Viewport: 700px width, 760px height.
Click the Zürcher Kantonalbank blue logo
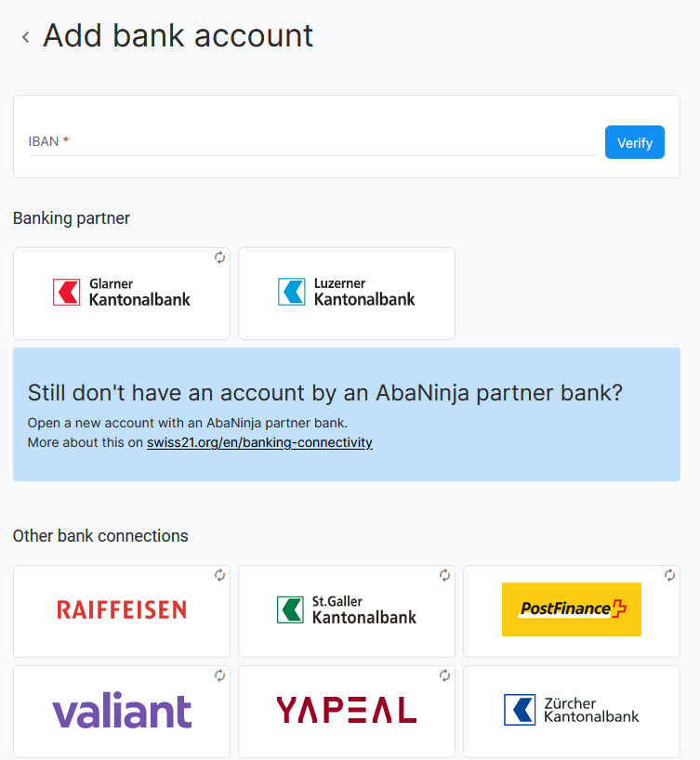coord(520,710)
